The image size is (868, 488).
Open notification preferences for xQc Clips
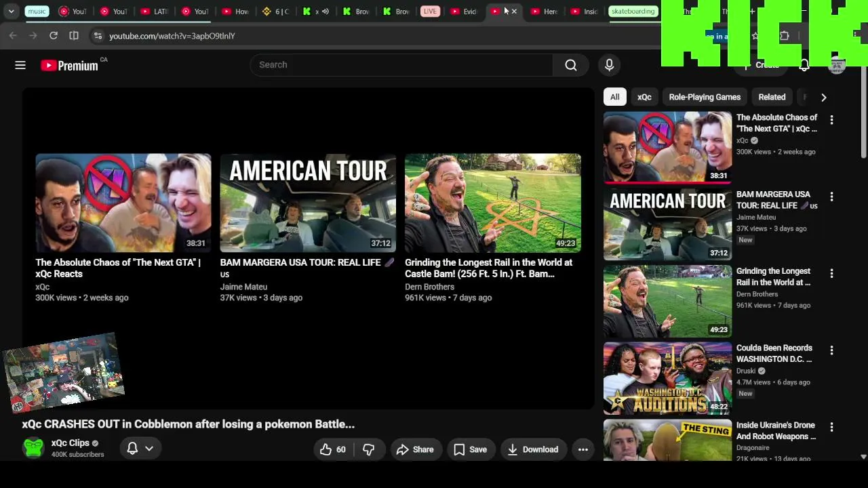coord(140,448)
